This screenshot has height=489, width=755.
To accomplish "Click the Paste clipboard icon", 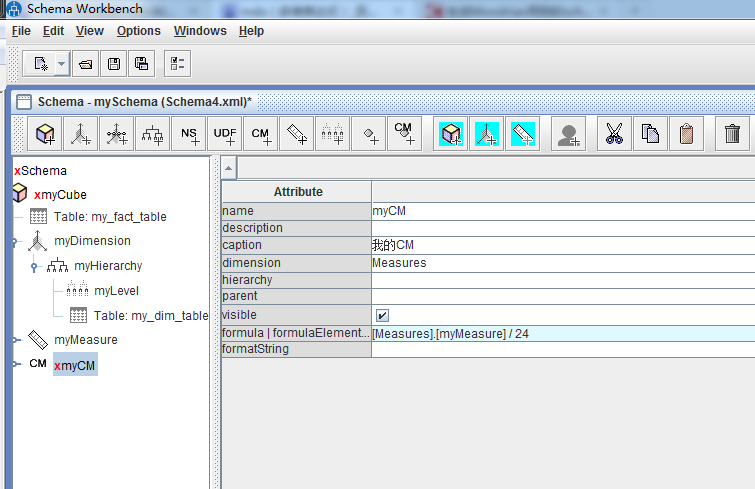I will coord(686,134).
